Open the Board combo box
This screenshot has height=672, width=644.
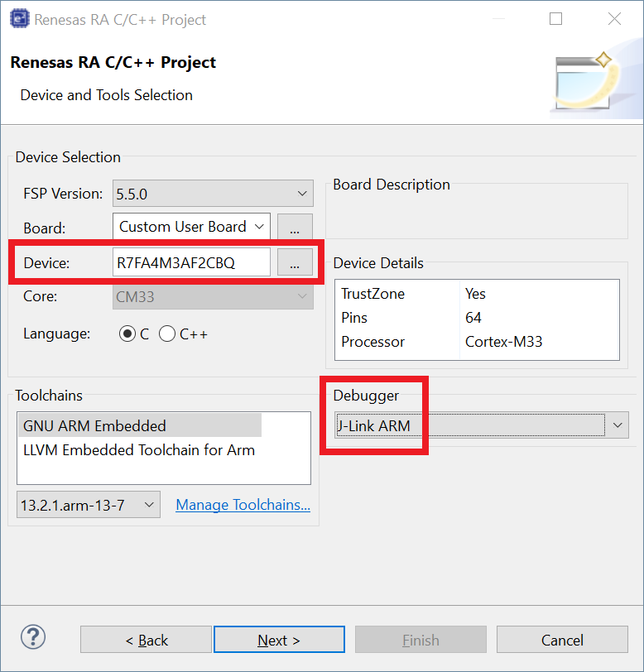tap(191, 227)
